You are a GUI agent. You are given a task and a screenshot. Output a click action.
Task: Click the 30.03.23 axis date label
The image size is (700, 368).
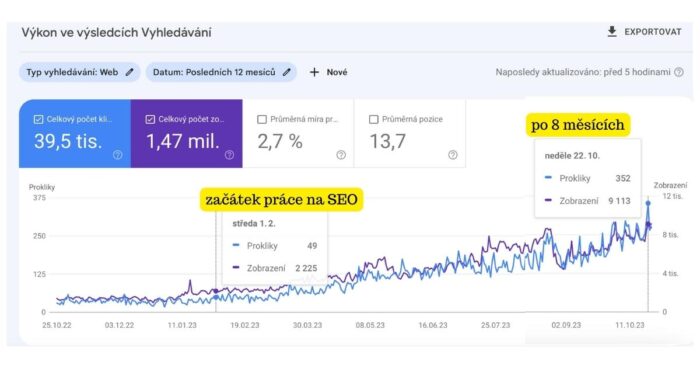click(x=307, y=325)
